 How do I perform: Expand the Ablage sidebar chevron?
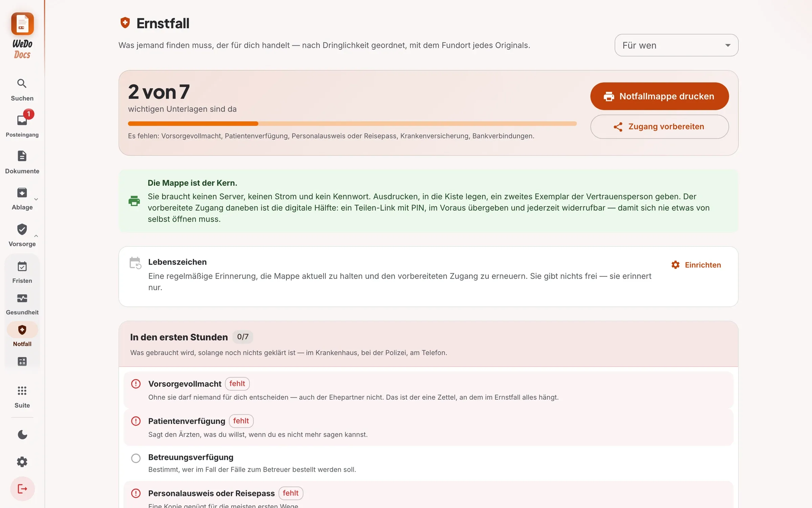pos(36,199)
